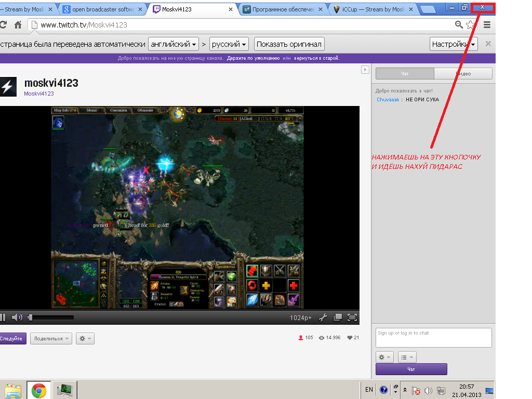Reload the page with the refresh icon
Image resolution: width=532 pixels, height=399 pixels.
(x=3, y=24)
